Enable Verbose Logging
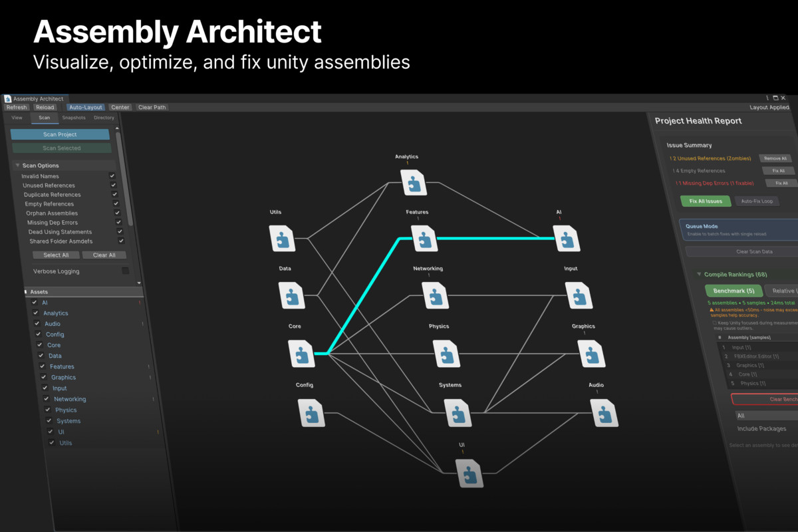Image resolution: width=798 pixels, height=532 pixels. (x=124, y=271)
